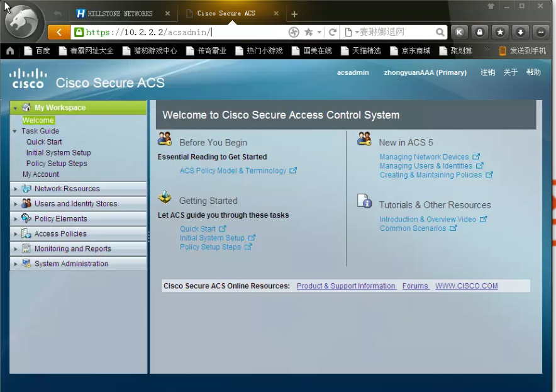Click the Network Resources icon

pyautogui.click(x=26, y=188)
